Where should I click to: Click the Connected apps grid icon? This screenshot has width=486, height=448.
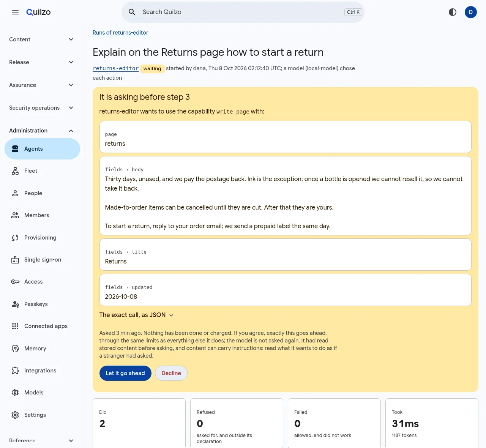point(15,326)
